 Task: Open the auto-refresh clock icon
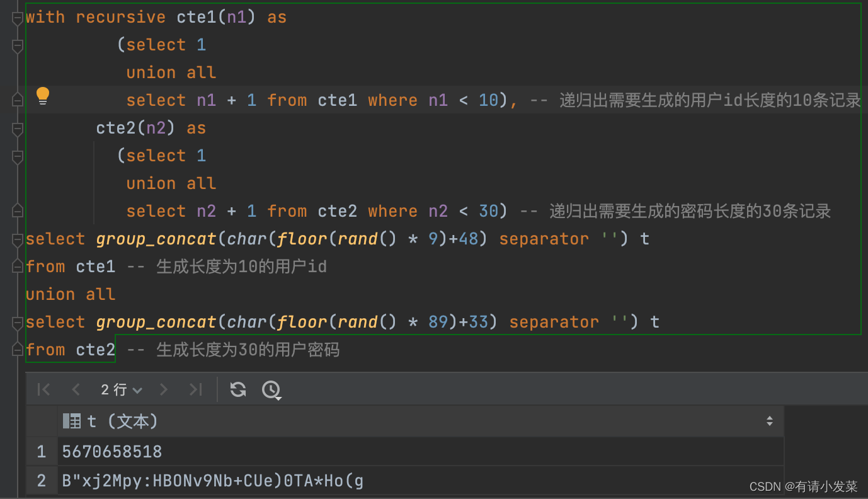(271, 390)
